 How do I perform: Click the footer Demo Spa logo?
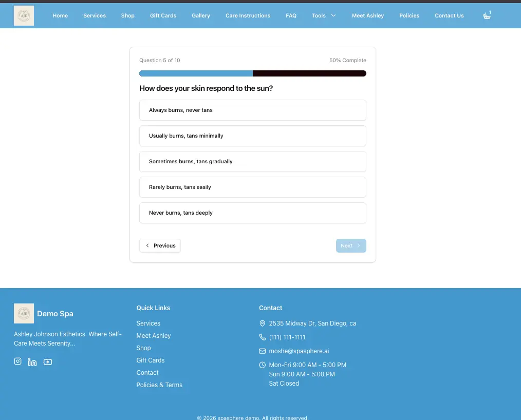[x=24, y=313]
